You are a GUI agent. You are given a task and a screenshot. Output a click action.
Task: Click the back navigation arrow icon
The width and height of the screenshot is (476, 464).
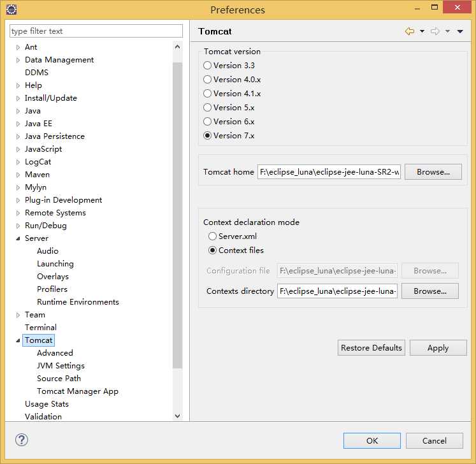[410, 31]
